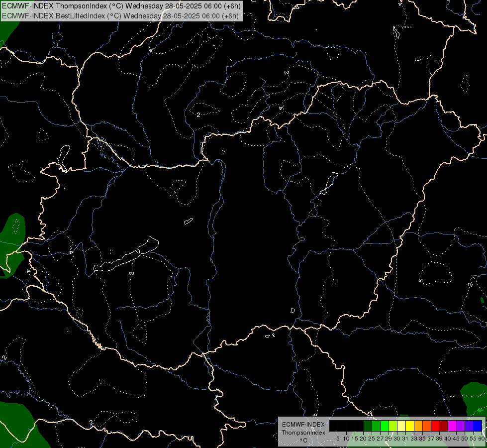The width and height of the screenshot is (487, 448).
Task: Choose the magenta 40–45 legend swatch
Action: point(452,426)
